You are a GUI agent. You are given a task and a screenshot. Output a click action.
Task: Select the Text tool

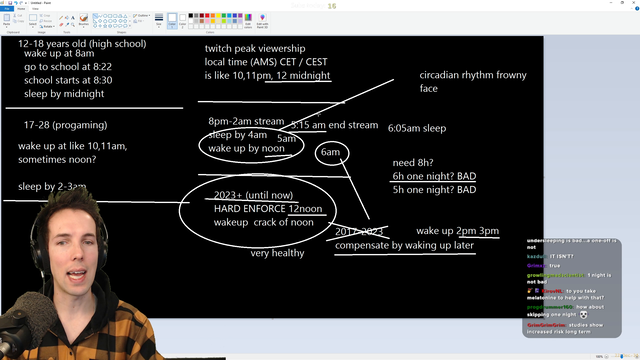click(73, 18)
